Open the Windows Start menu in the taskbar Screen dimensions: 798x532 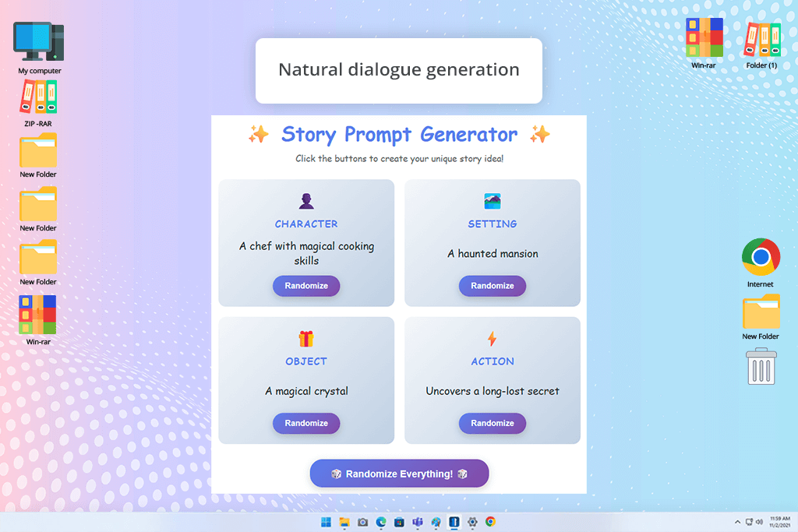pos(327,523)
